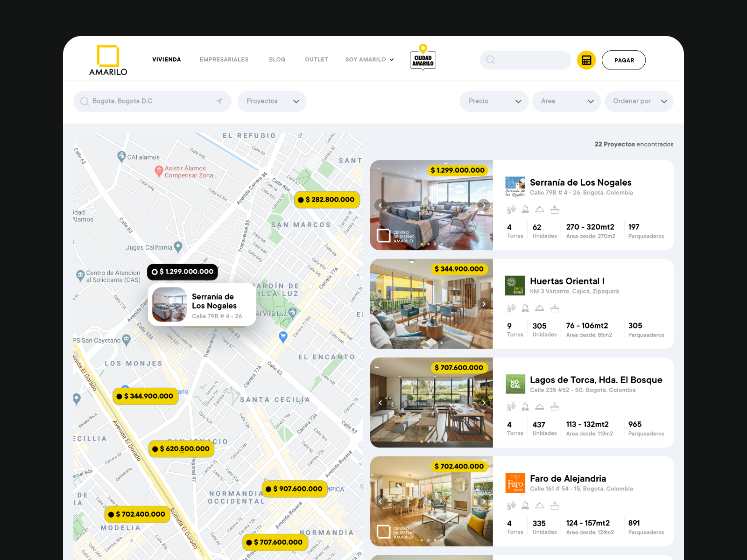Image resolution: width=747 pixels, height=560 pixels.
Task: Open the Huertas Oriental I project title
Action: point(567,281)
